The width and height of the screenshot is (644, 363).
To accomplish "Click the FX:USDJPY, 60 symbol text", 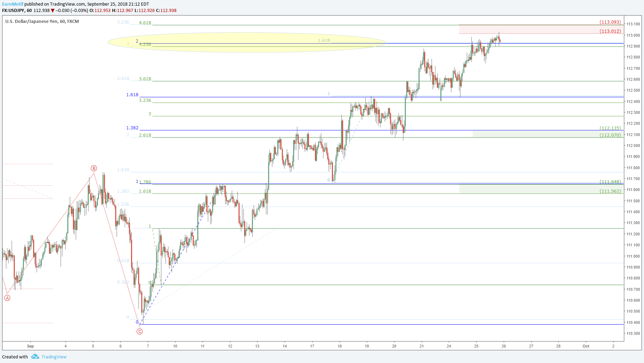I will coord(17,11).
